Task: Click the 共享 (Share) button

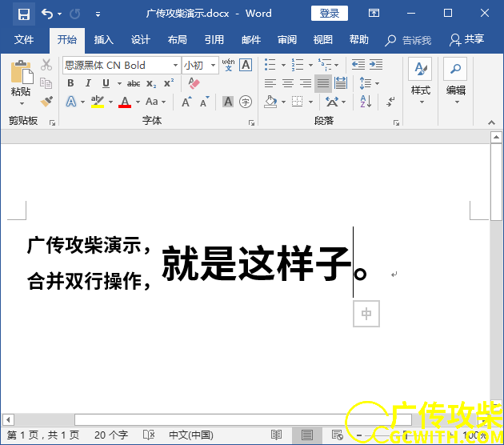Action: coord(466,40)
